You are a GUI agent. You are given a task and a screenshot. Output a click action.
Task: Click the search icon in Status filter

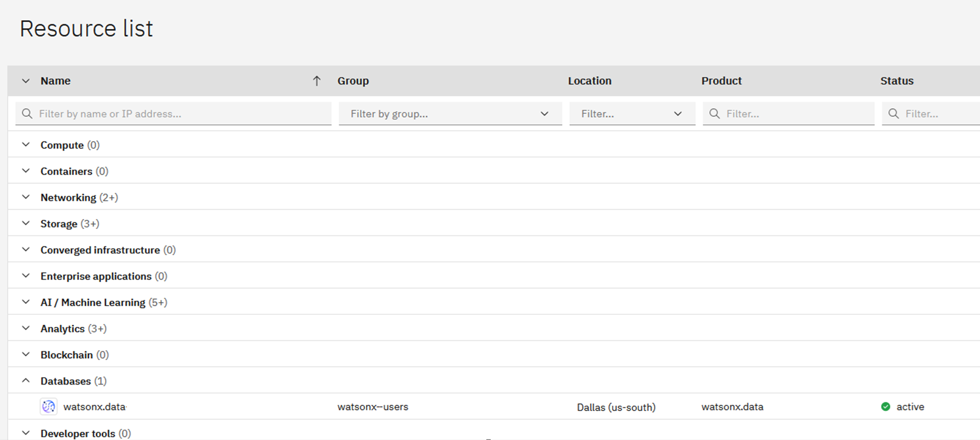point(894,114)
